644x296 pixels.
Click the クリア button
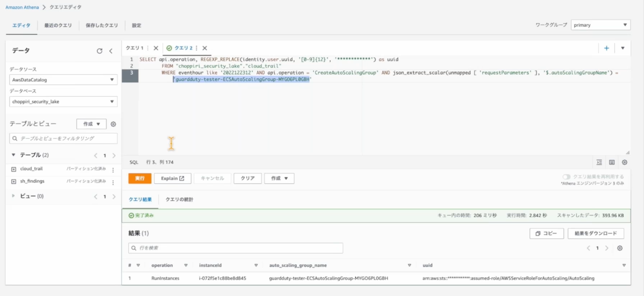tap(248, 178)
